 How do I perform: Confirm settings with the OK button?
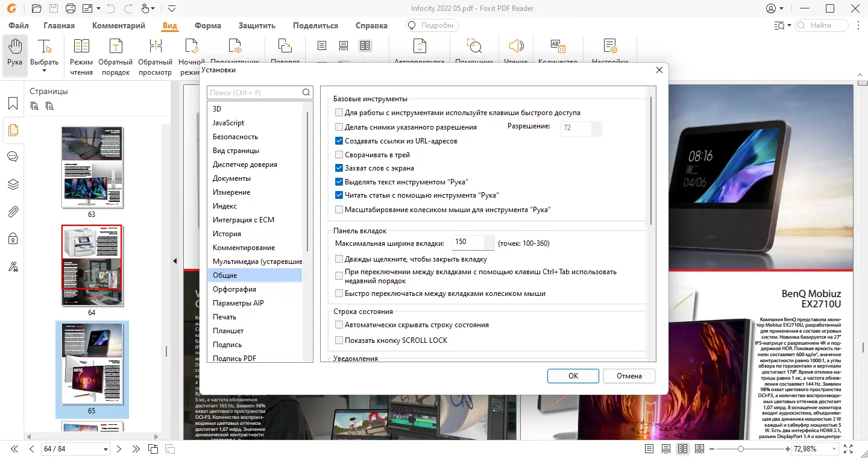572,375
